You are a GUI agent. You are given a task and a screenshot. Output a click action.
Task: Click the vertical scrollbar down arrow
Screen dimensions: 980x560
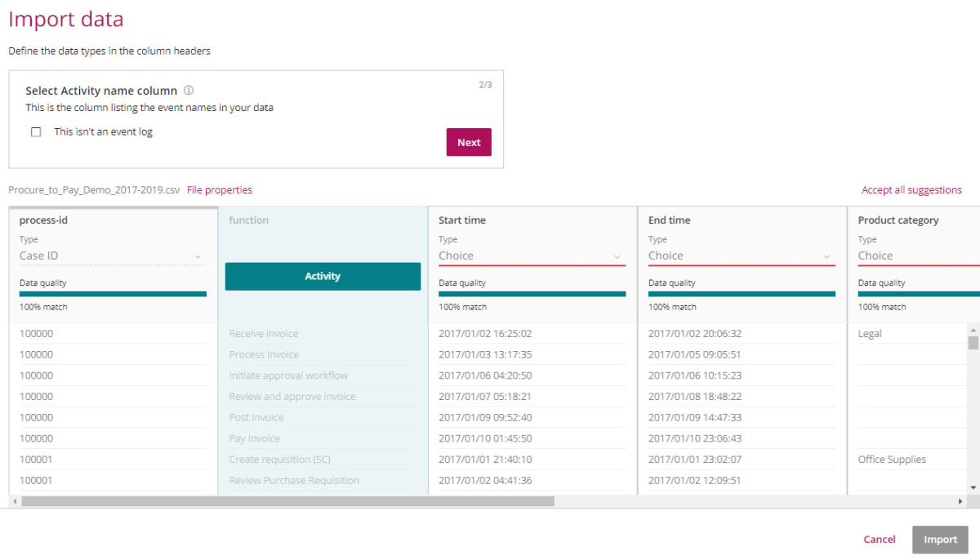pyautogui.click(x=973, y=487)
